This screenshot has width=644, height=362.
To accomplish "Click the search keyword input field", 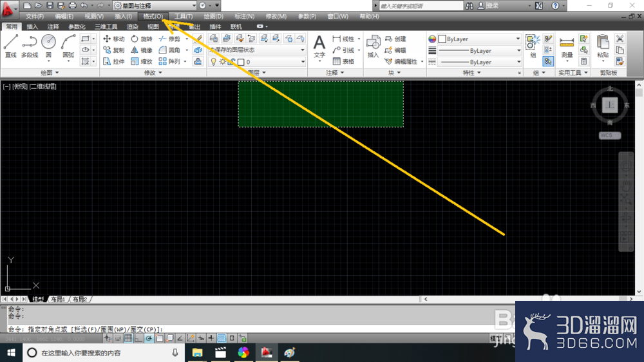I will point(422,5).
